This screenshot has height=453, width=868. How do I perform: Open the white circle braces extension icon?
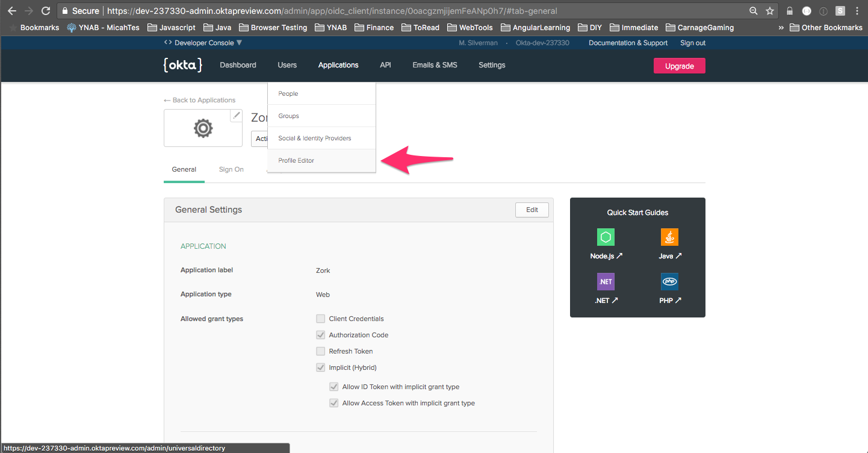807,11
